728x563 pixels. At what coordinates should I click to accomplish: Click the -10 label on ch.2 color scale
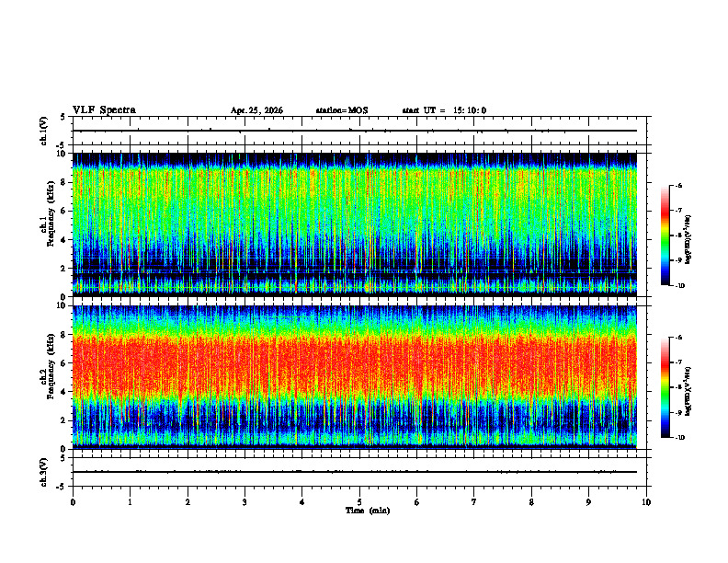click(x=679, y=438)
